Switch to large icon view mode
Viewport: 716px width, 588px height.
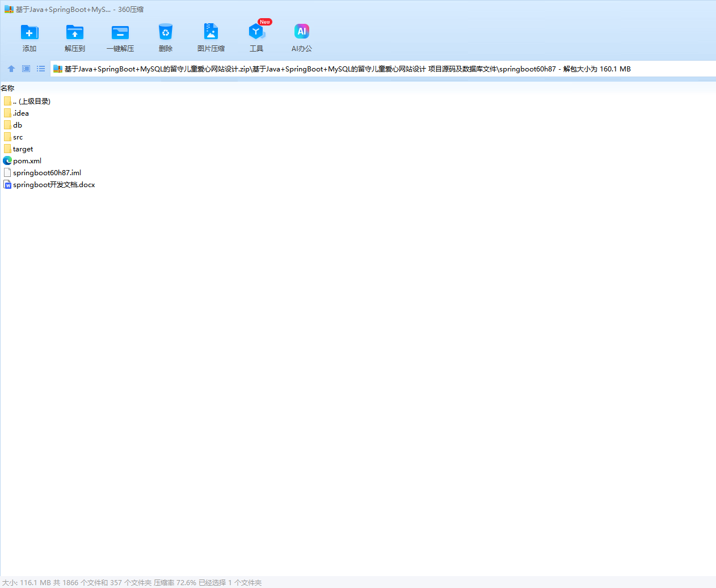point(26,69)
